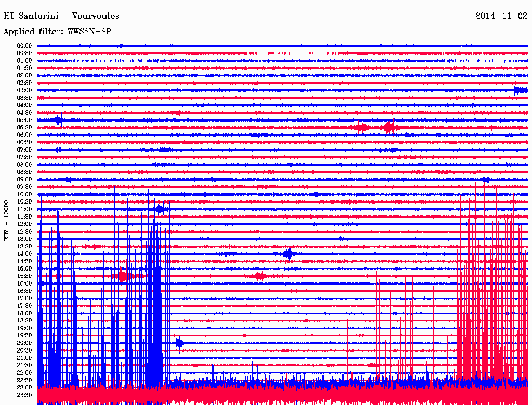Click the station title 'HT Santorini – Vourvoulos'

[x=61, y=16]
